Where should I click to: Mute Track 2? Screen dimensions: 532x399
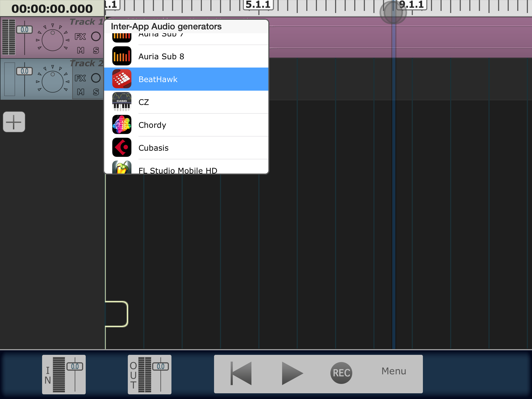[x=81, y=92]
